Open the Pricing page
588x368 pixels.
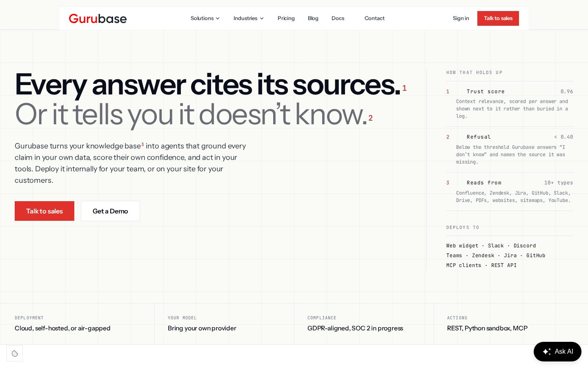coord(286,18)
